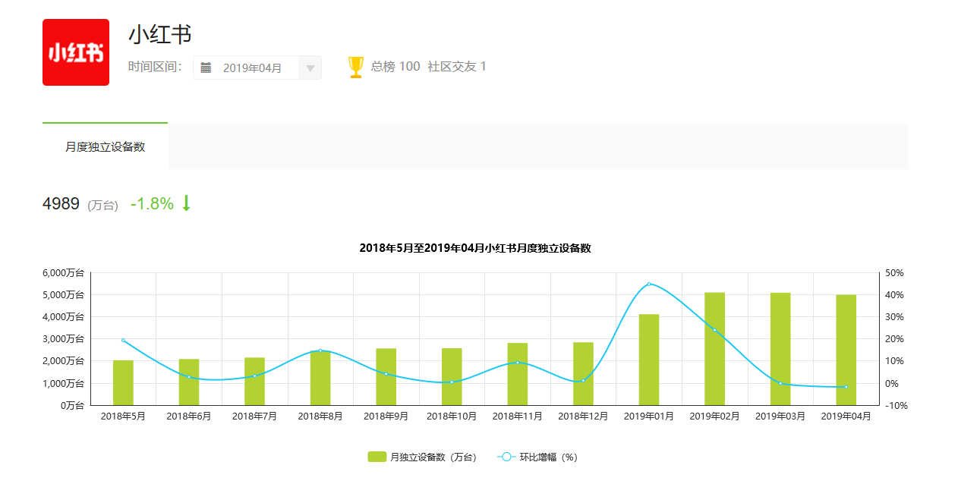980x484 pixels.
Task: Click the blue line legend marker
Action: (x=506, y=457)
